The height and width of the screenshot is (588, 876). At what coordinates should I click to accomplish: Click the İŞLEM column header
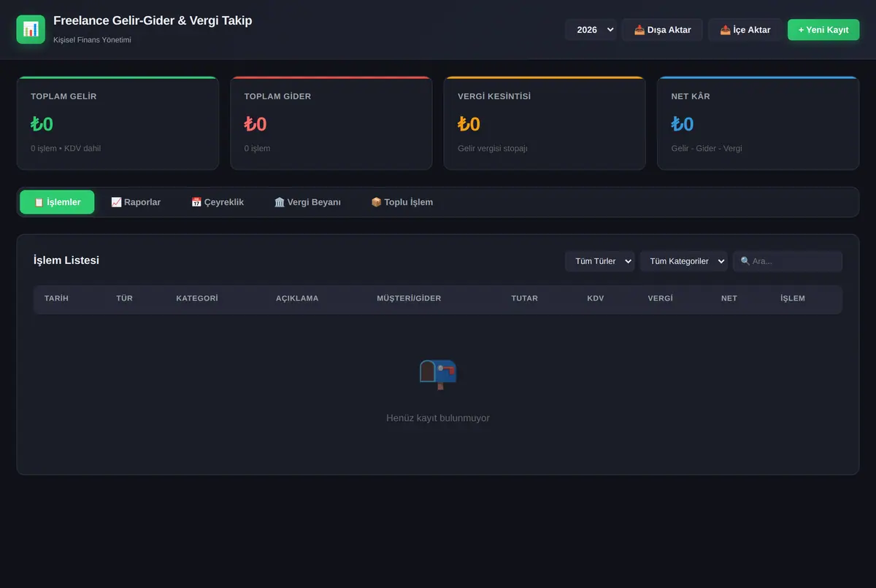[x=793, y=298]
